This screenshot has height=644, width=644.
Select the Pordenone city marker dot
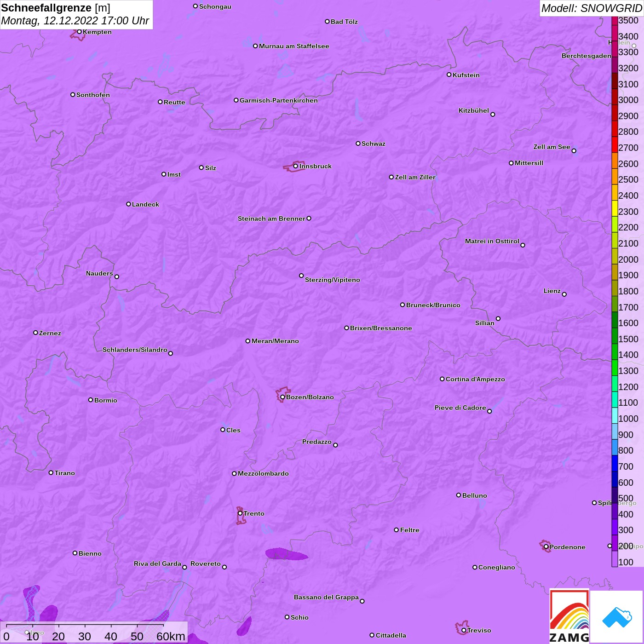tap(546, 547)
